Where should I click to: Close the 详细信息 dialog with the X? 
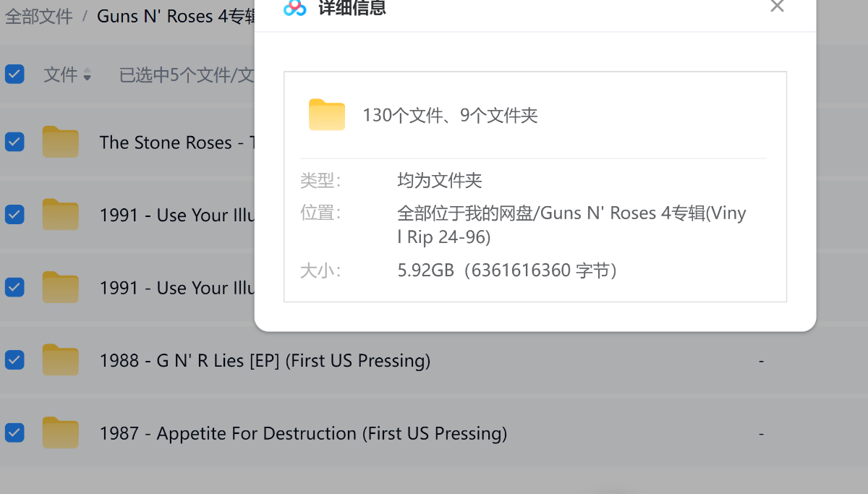[x=777, y=7]
